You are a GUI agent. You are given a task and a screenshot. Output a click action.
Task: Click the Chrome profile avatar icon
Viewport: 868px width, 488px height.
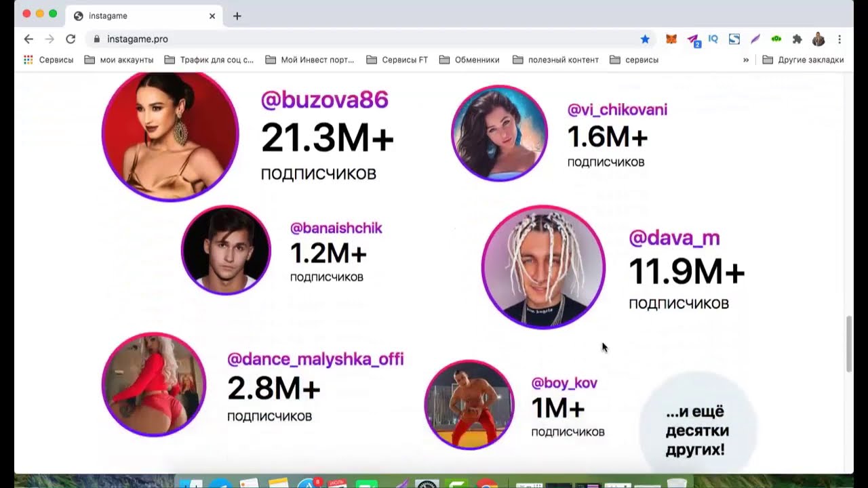(818, 39)
